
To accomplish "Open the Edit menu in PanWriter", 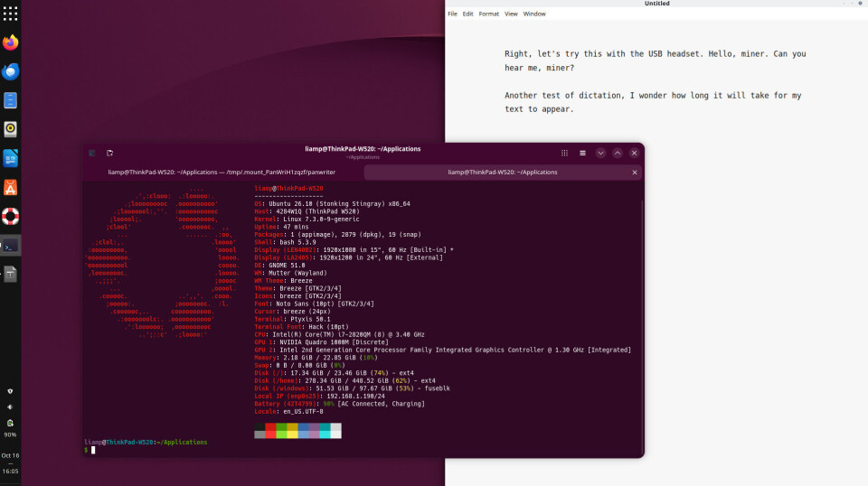I will point(467,14).
